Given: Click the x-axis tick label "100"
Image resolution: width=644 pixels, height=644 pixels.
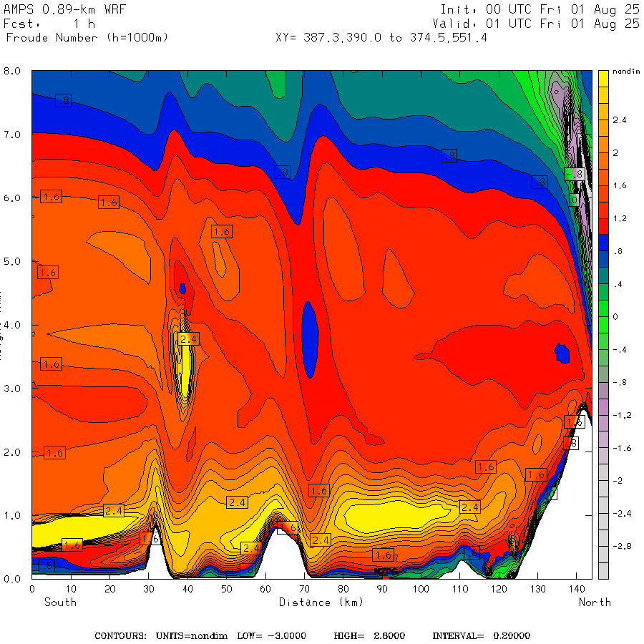Looking at the screenshot, I should coord(421,589).
